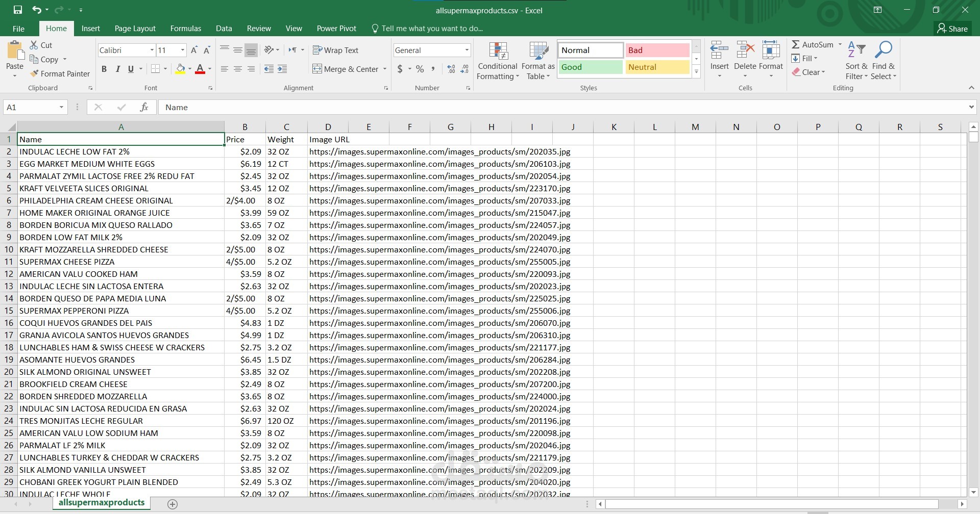The height and width of the screenshot is (514, 980).
Task: Toggle Center horizontal alignment
Action: tap(237, 69)
